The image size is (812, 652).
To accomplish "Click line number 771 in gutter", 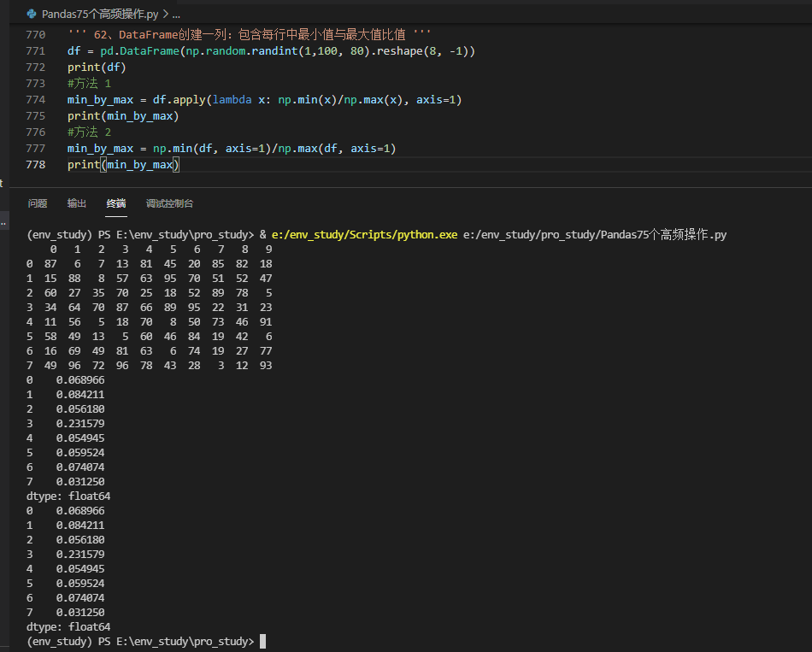I will click(x=36, y=50).
